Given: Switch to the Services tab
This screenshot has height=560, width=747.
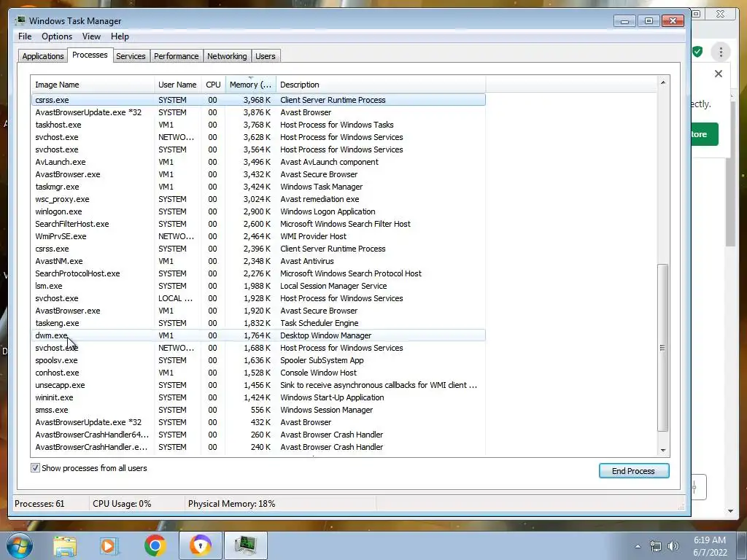Looking at the screenshot, I should click(131, 56).
